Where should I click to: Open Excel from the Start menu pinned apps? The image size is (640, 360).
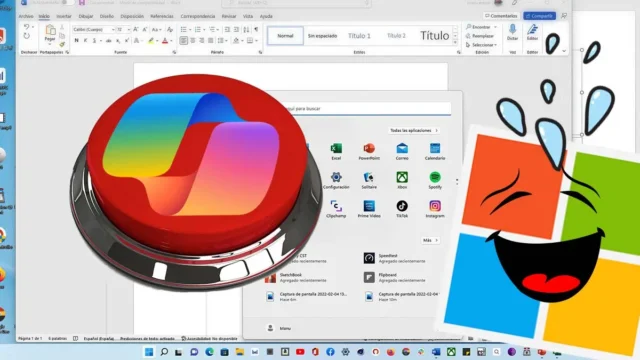336,151
